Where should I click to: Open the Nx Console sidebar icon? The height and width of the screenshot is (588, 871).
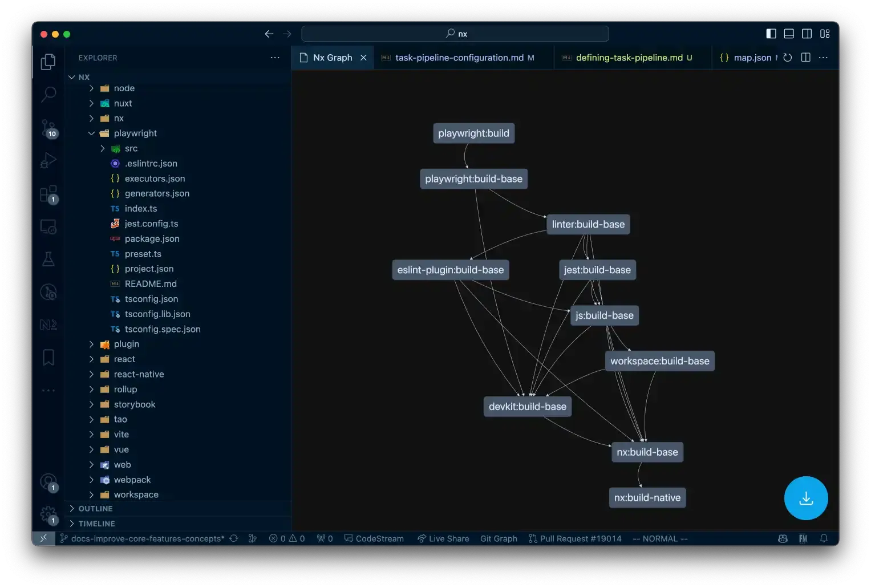coord(48,324)
